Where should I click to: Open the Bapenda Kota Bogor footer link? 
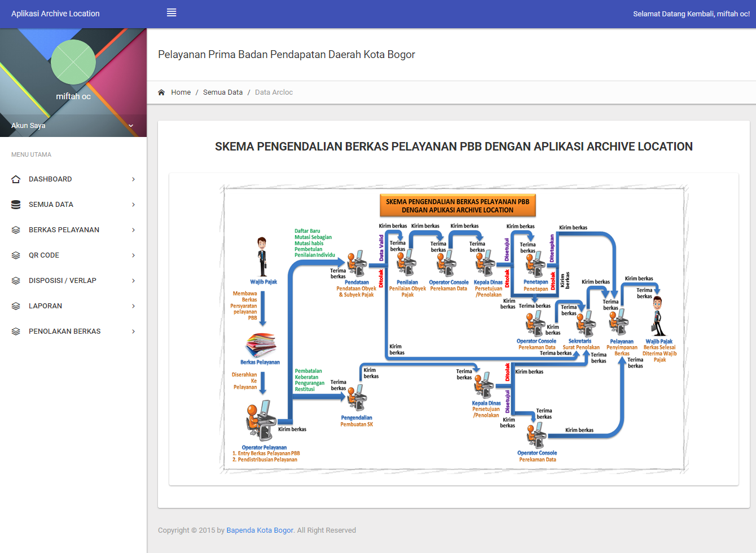point(260,530)
